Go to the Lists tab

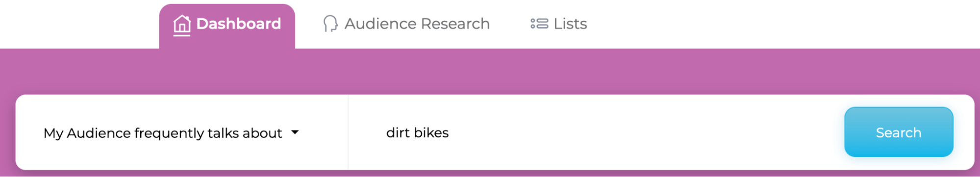pos(558,23)
